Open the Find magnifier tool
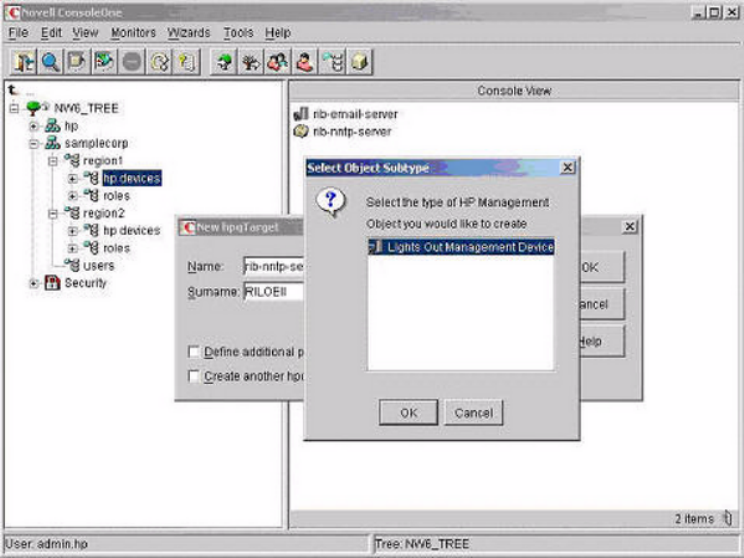This screenshot has height=558, width=744. pos(50,62)
